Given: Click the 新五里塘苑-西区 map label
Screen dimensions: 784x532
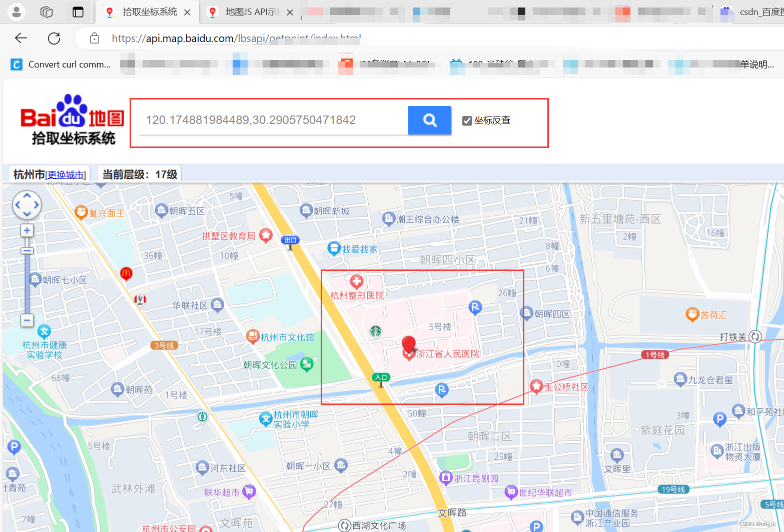Looking at the screenshot, I should [620, 218].
